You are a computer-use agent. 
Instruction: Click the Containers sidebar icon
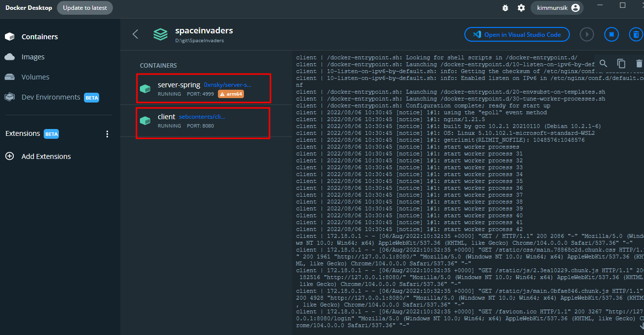tap(10, 37)
